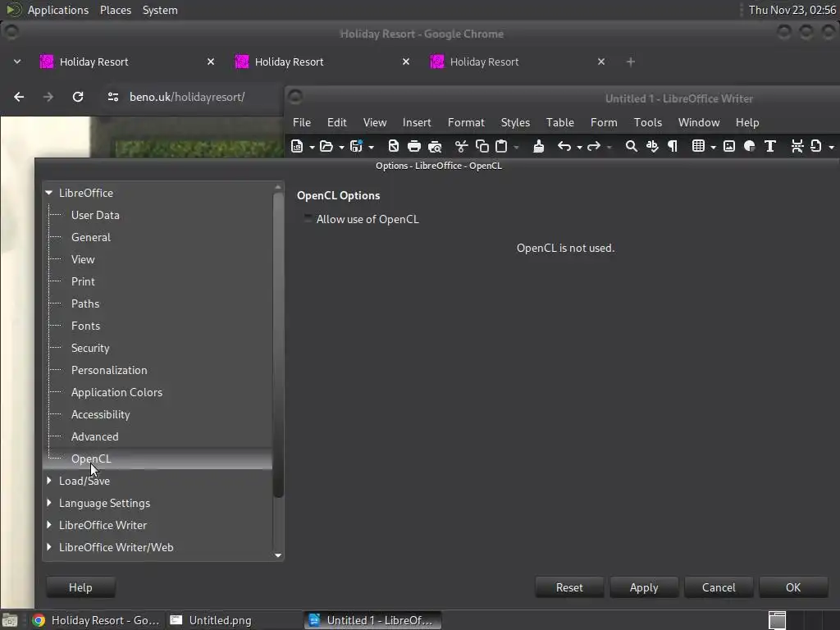Select the Advanced options entry
Viewport: 840px width, 630px height.
pyautogui.click(x=95, y=436)
